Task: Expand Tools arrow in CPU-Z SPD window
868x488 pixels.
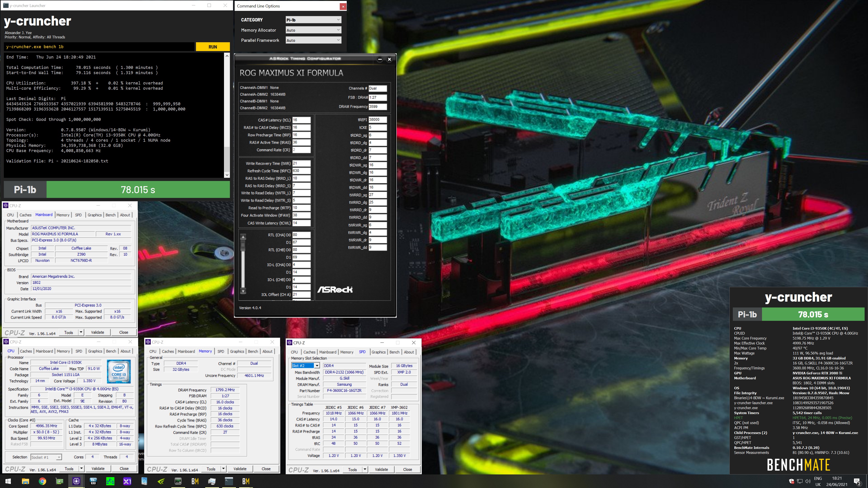Action: (x=365, y=469)
